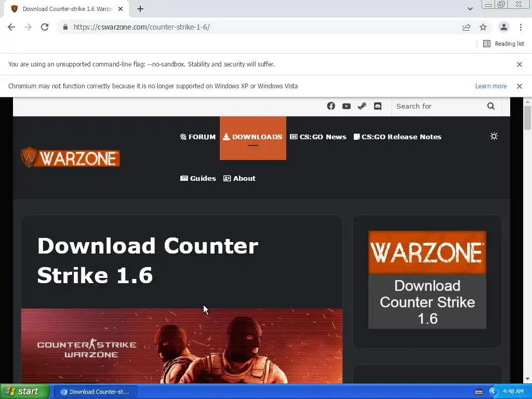Click the scrollbar down arrow

pos(527,379)
